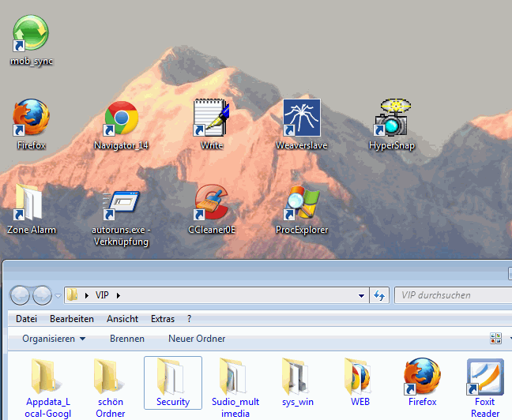Expand the arrow after VIP in the address bar
Screen dimensions: 512x420
pyautogui.click(x=119, y=296)
